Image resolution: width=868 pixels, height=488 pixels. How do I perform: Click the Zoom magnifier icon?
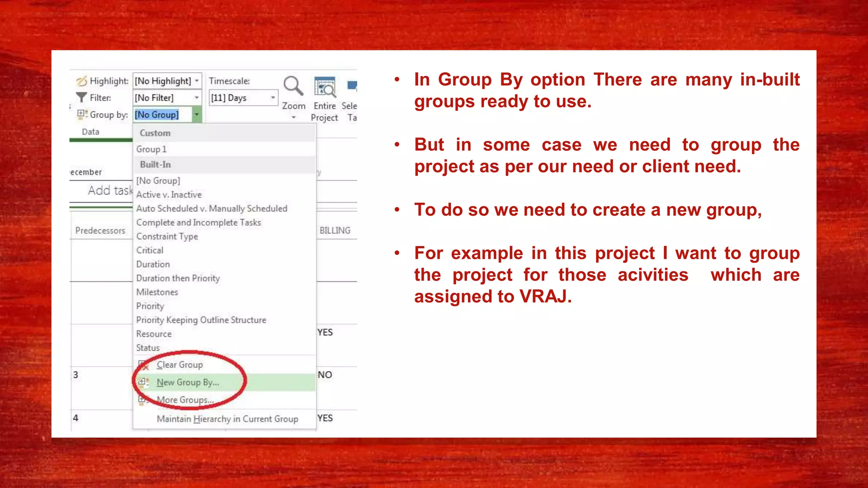(293, 86)
